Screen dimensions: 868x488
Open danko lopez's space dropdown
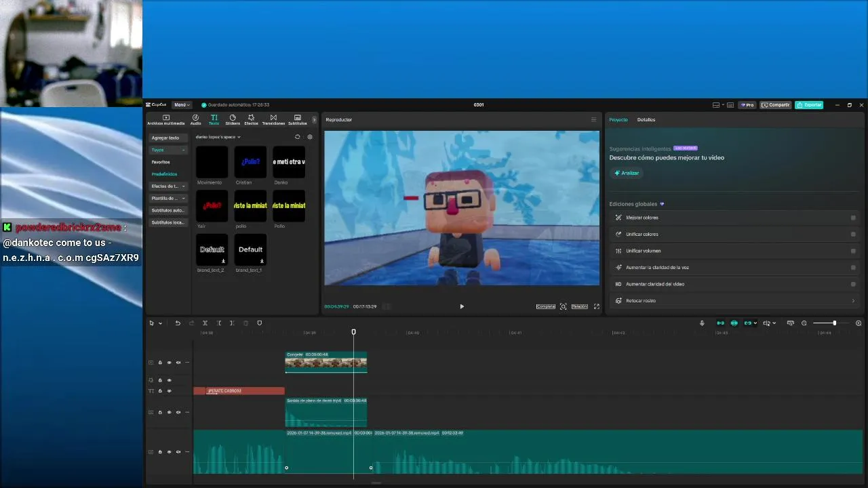[218, 137]
